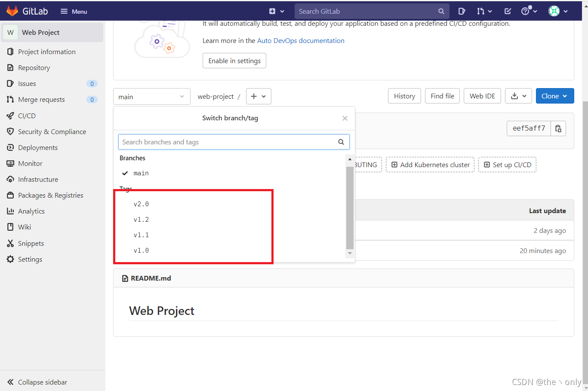The image size is (588, 391).
Task: Click the GitLab fox logo
Action: point(12,11)
